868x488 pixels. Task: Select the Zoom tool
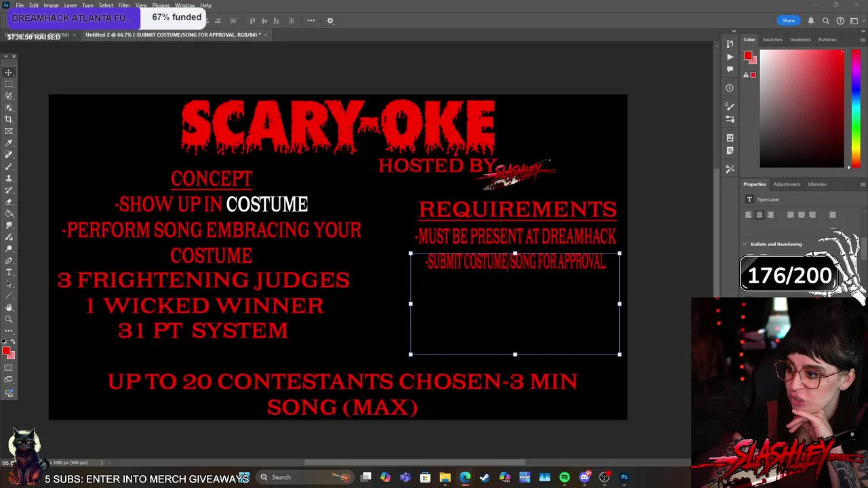coord(9,319)
